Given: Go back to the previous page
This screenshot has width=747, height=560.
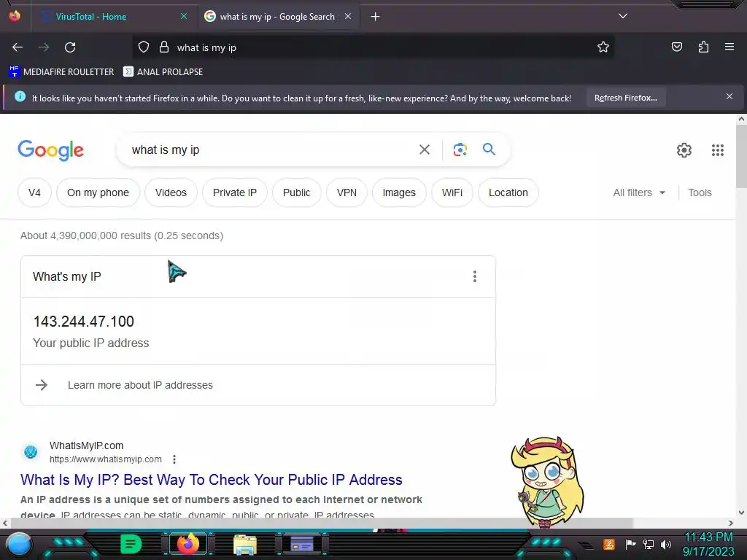Looking at the screenshot, I should (18, 47).
